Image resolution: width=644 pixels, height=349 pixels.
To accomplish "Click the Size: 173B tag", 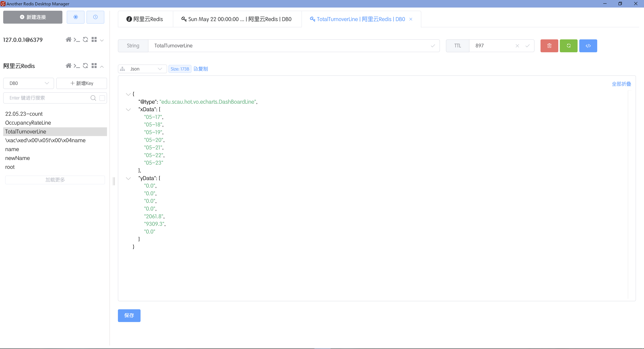I will pyautogui.click(x=180, y=69).
